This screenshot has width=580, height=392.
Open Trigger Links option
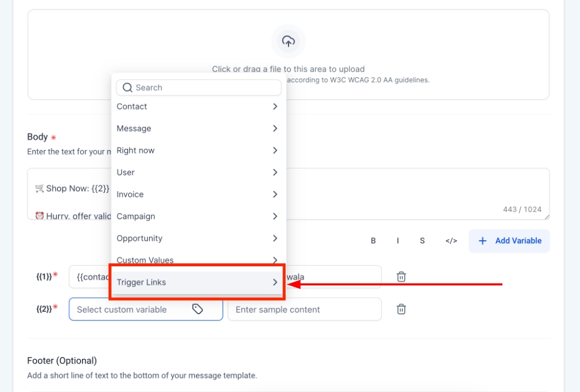[x=198, y=282]
